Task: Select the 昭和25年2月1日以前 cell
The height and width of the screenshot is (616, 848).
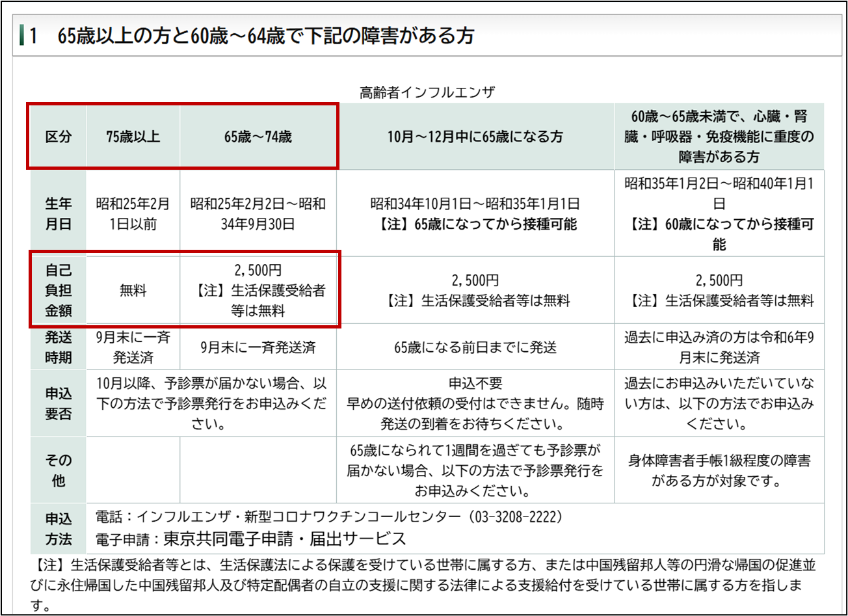Action: pyautogui.click(x=133, y=214)
